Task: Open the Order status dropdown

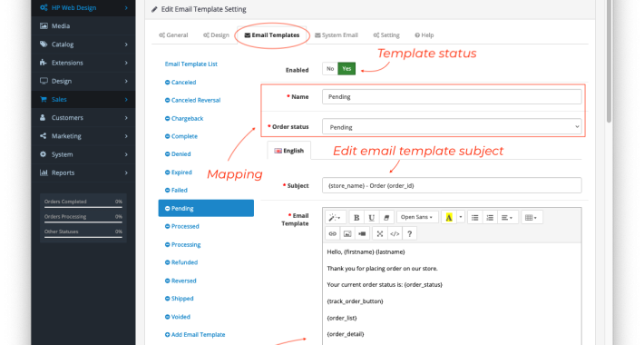Action: coord(452,127)
